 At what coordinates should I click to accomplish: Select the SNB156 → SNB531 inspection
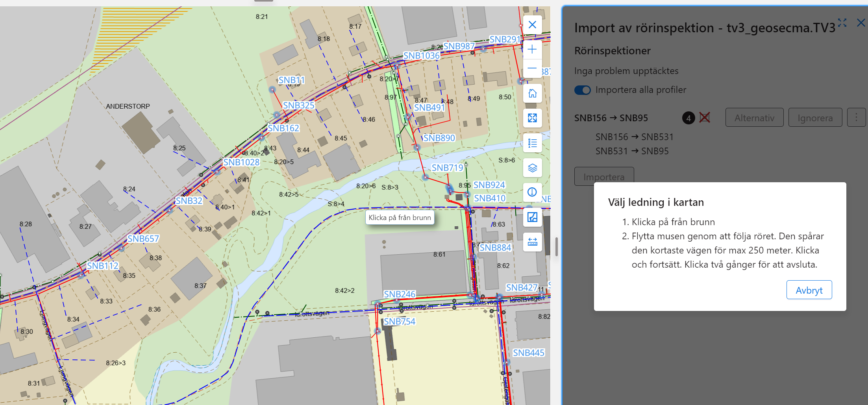click(634, 137)
